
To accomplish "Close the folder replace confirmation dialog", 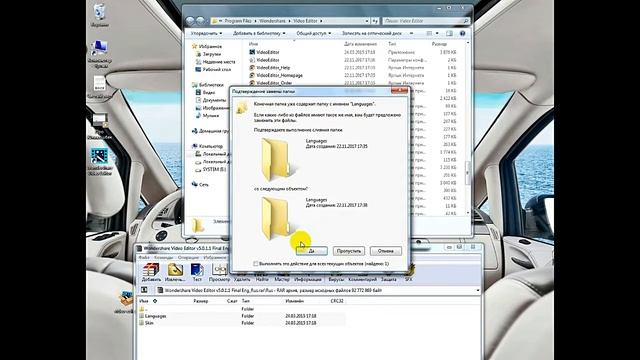I will pos(399,90).
